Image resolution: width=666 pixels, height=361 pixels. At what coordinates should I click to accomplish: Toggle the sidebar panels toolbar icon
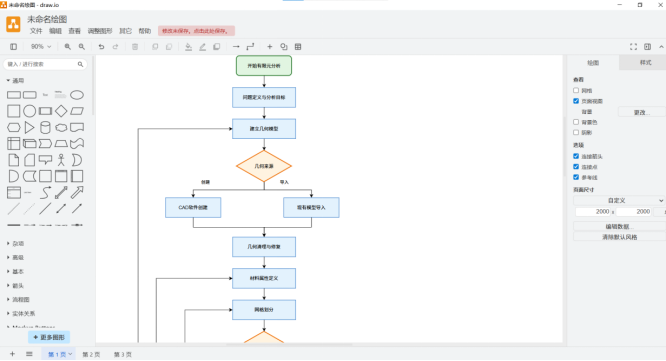[x=14, y=47]
